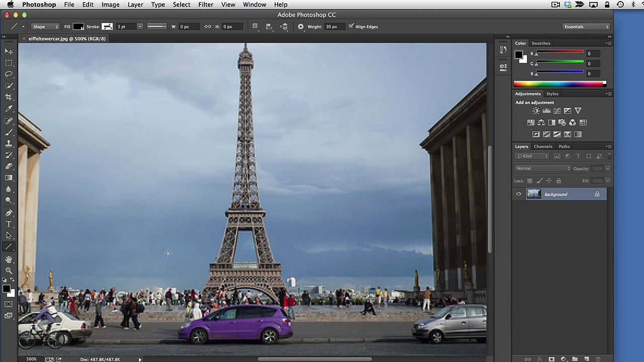Select the Blur tool
The width and height of the screenshot is (644, 362).
click(x=9, y=189)
